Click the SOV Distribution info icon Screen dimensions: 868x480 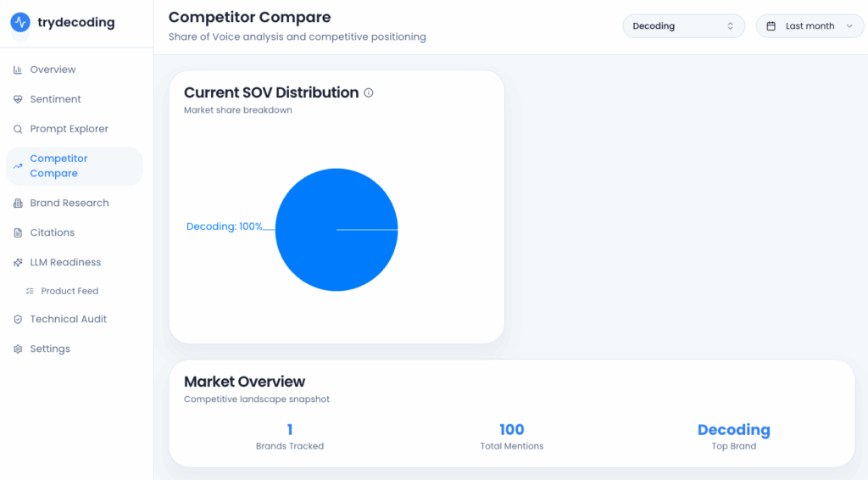(369, 93)
